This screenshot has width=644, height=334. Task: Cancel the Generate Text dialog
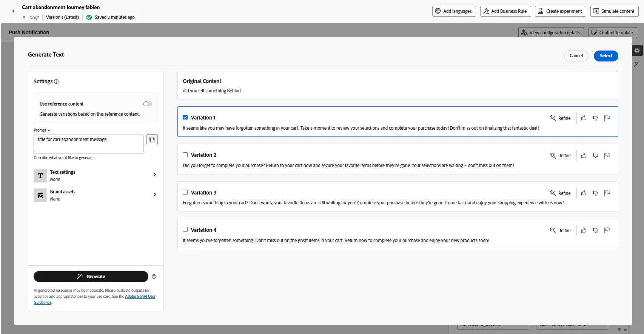tap(576, 56)
